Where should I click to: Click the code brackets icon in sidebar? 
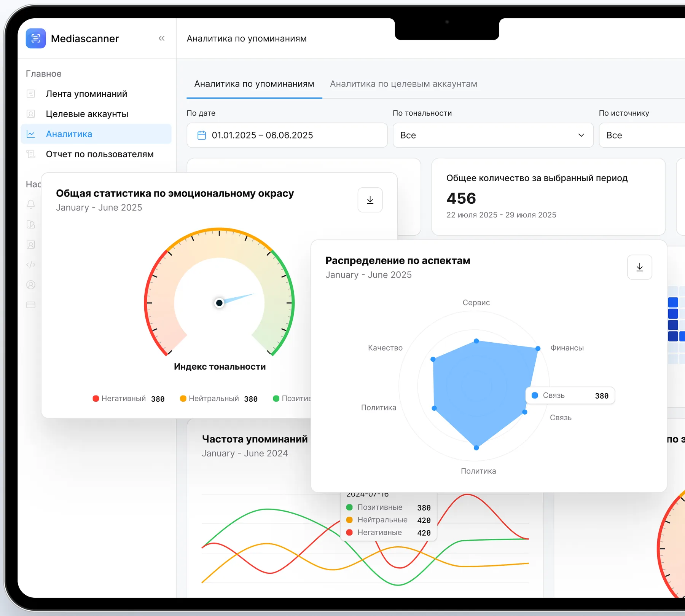click(31, 265)
